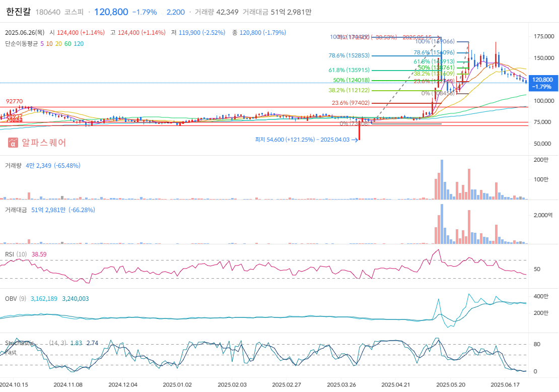Screen dimensions: 559x392
Task: Click the 100만 volume axis label
Action: [541, 179]
